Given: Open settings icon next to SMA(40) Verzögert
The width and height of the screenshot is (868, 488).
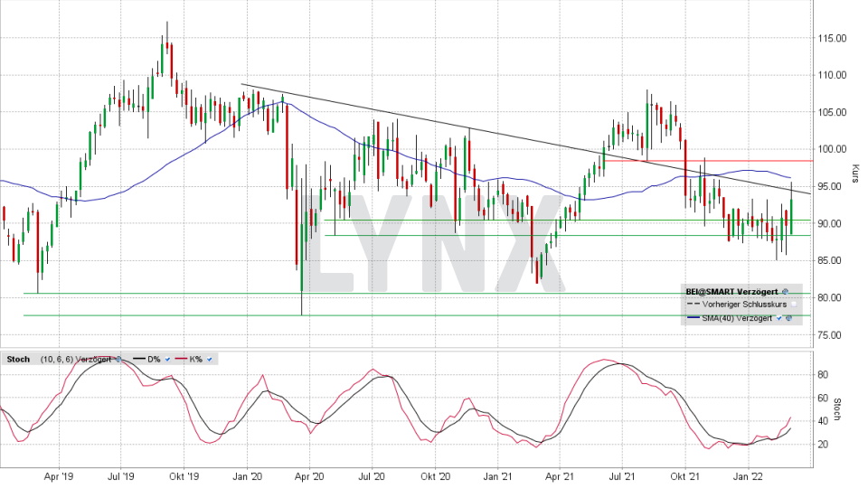Looking at the screenshot, I should 788,318.
